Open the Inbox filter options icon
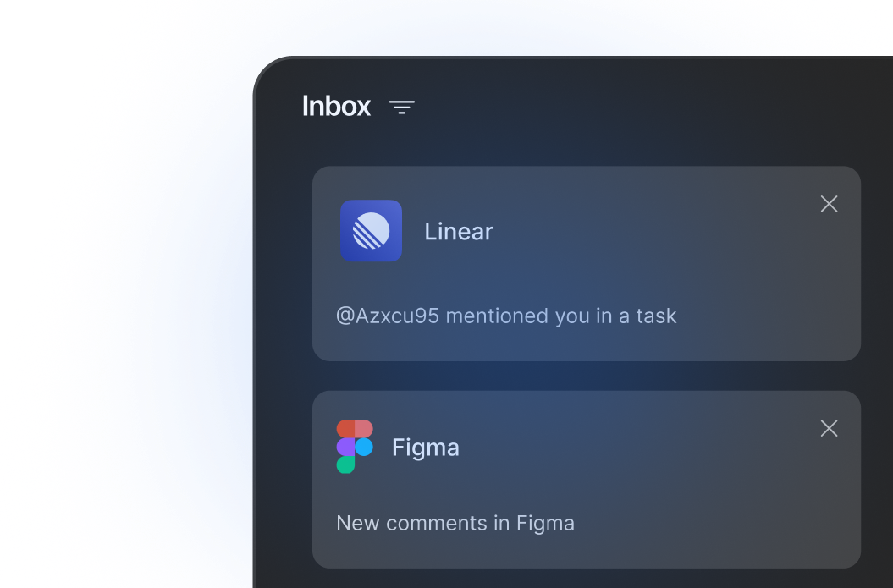 (402, 107)
